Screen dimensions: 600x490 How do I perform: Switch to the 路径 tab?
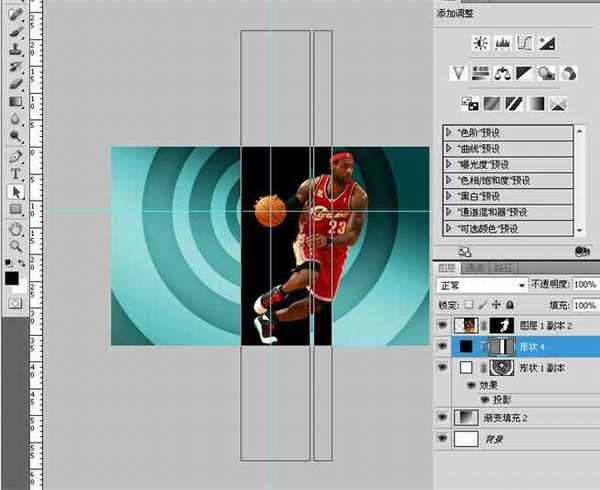point(504,268)
